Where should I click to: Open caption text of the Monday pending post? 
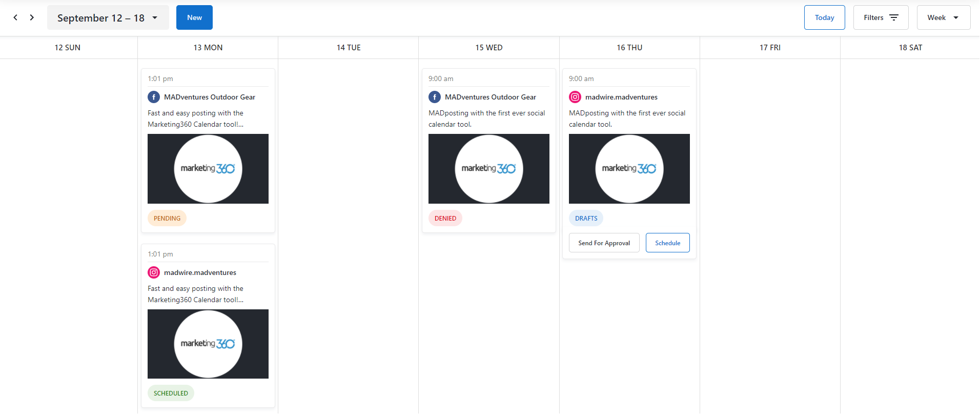click(196, 119)
